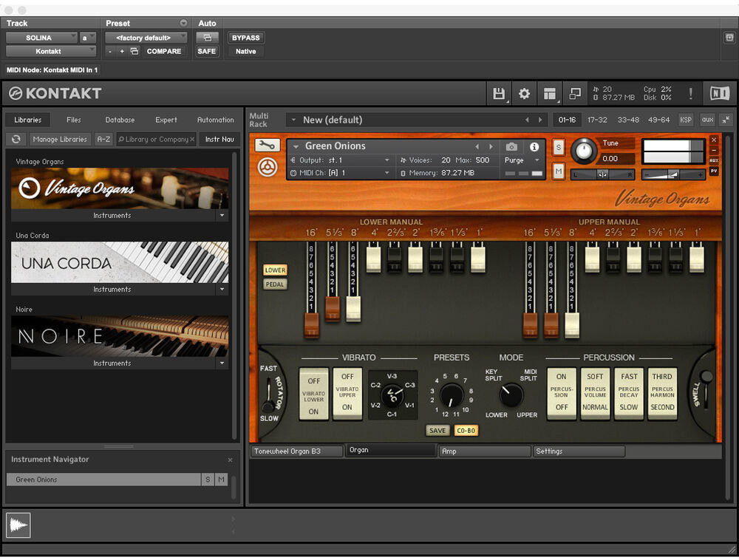The image size is (739, 560).
Task: Mute the Green Onions instrument
Action: (558, 171)
